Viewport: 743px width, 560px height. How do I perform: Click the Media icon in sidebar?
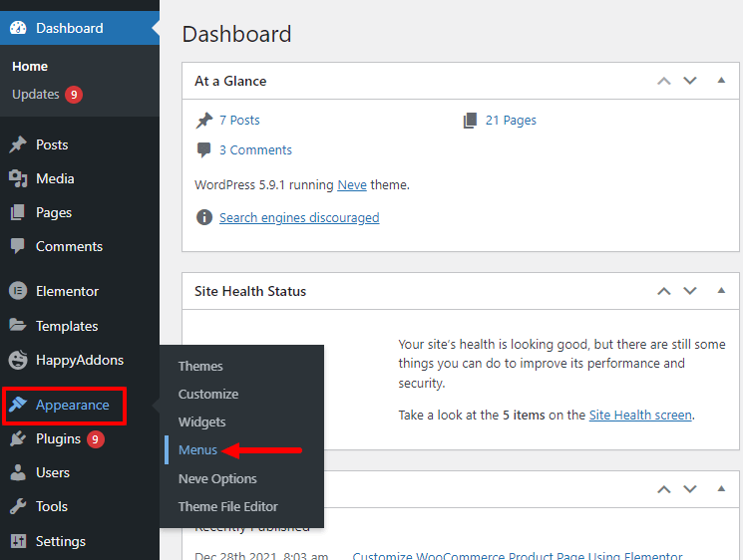pyautogui.click(x=18, y=178)
